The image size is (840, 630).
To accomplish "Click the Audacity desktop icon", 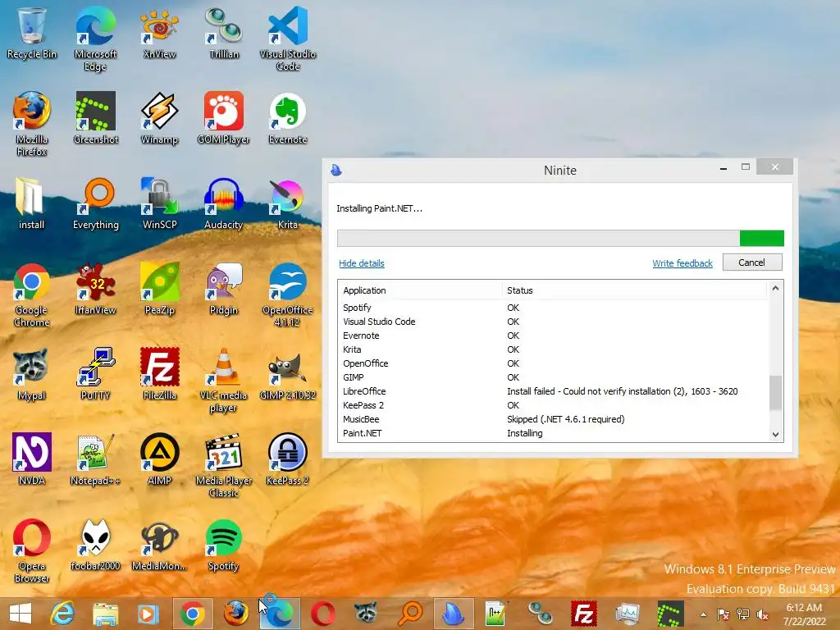I will pyautogui.click(x=223, y=203).
